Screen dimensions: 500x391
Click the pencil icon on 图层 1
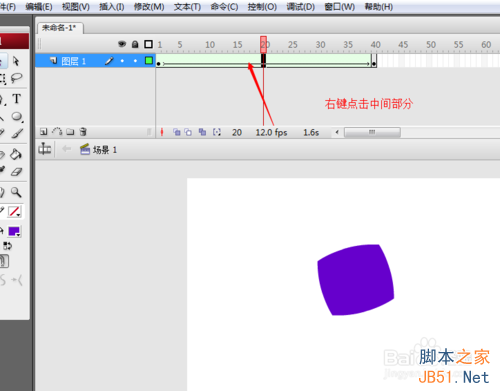coord(109,61)
